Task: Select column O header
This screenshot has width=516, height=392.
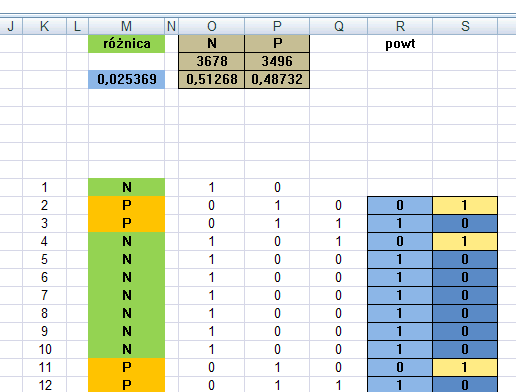Action: 211,26
